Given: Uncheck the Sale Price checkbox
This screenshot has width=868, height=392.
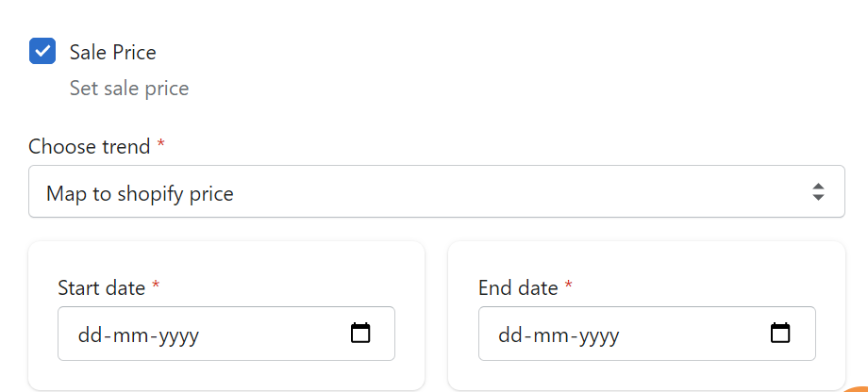Looking at the screenshot, I should [x=42, y=52].
